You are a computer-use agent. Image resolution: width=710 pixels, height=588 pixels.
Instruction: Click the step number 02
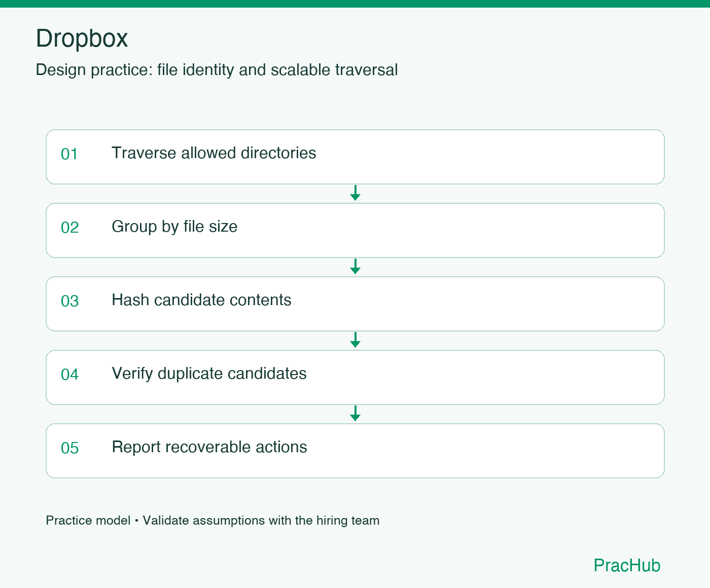[x=69, y=228]
